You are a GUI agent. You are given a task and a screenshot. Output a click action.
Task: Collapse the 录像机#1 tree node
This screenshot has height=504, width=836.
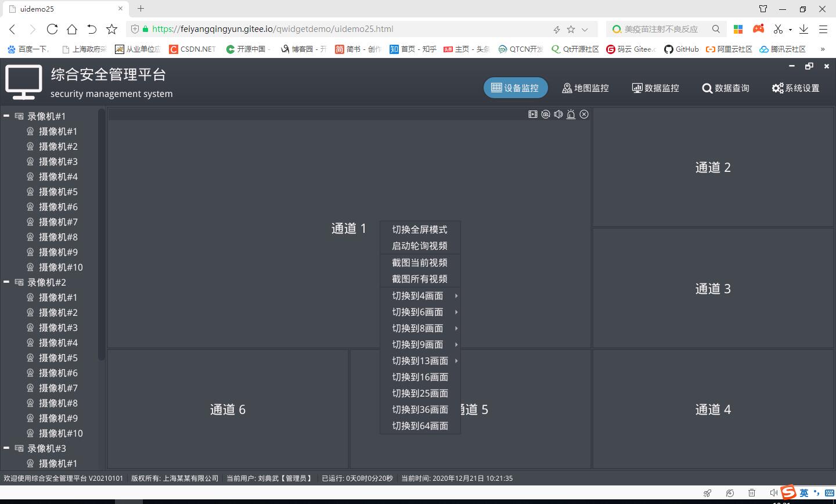tap(6, 116)
